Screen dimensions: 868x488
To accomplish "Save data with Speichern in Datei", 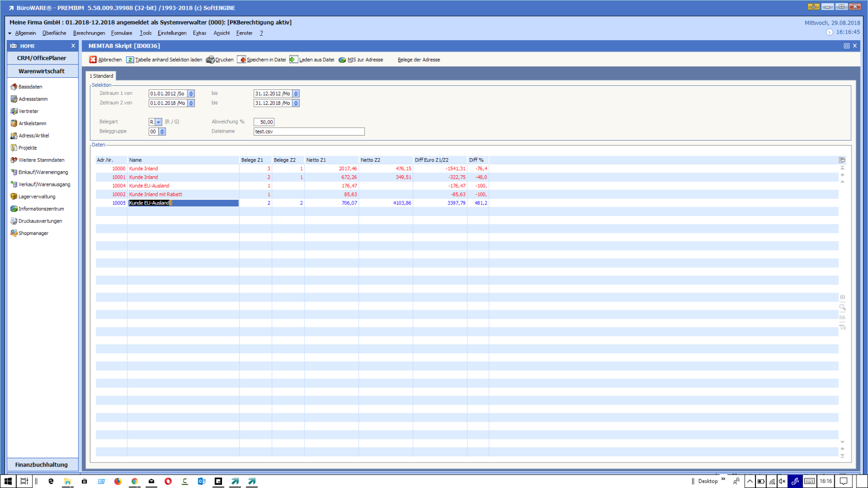I will click(262, 60).
